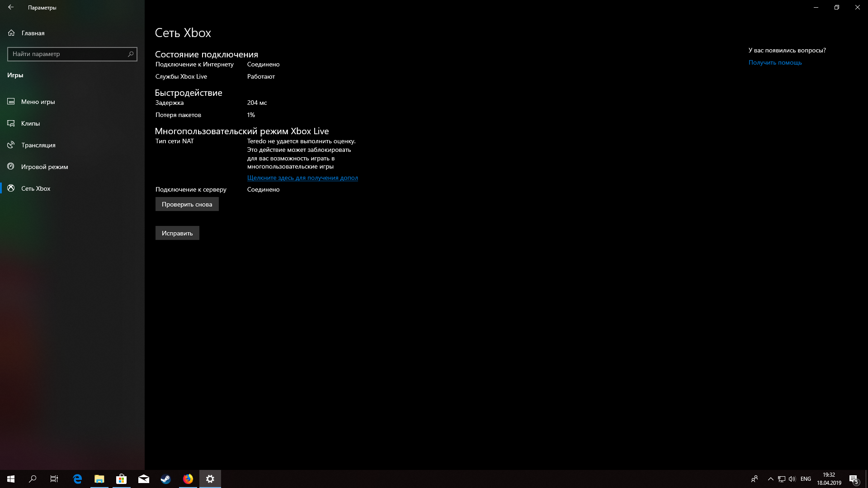Click the Исправить button
The height and width of the screenshot is (488, 868).
[x=177, y=233]
